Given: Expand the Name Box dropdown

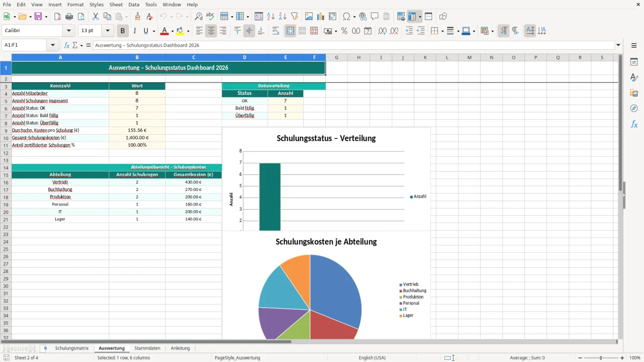Looking at the screenshot, I should click(53, 45).
